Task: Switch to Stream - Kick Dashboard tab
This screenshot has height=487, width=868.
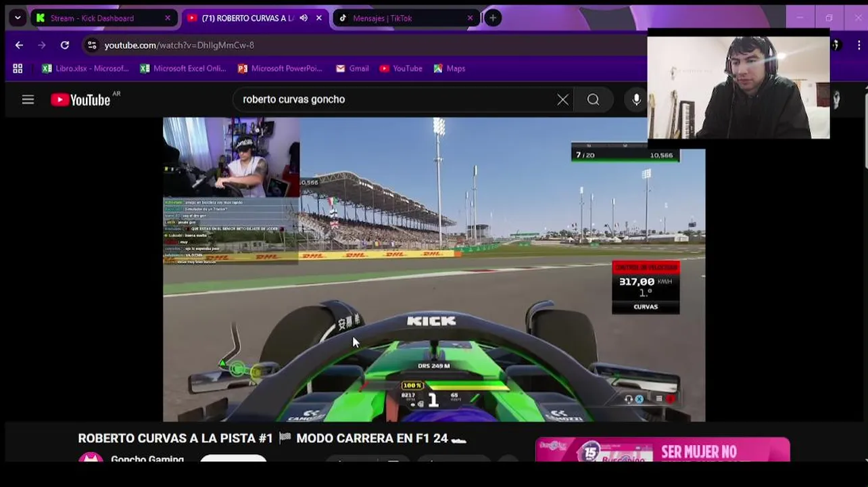Action: coord(103,18)
